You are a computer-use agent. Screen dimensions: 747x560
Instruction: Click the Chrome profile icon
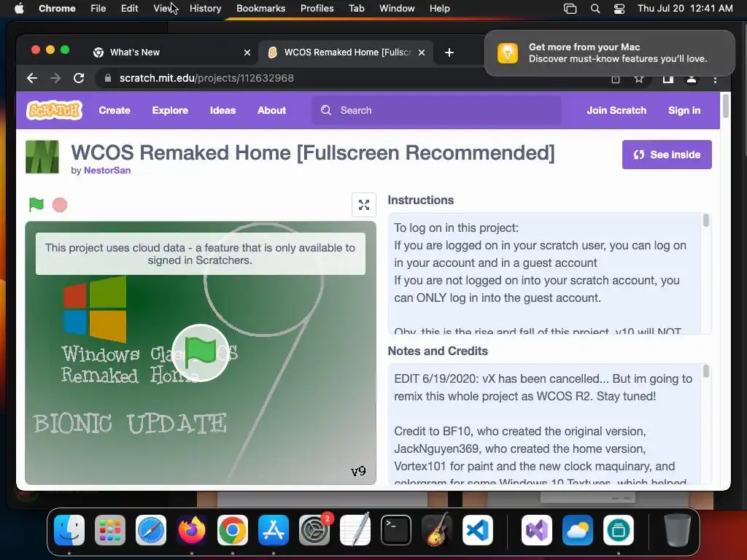coord(692,79)
